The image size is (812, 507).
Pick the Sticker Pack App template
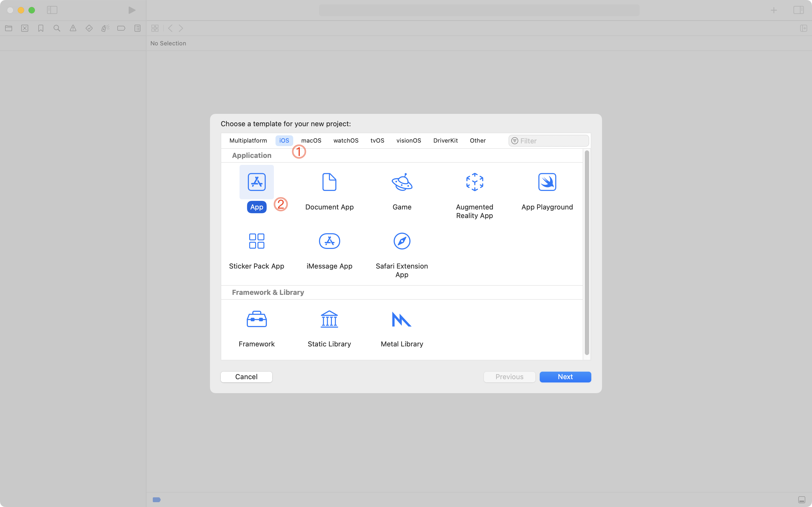click(256, 241)
